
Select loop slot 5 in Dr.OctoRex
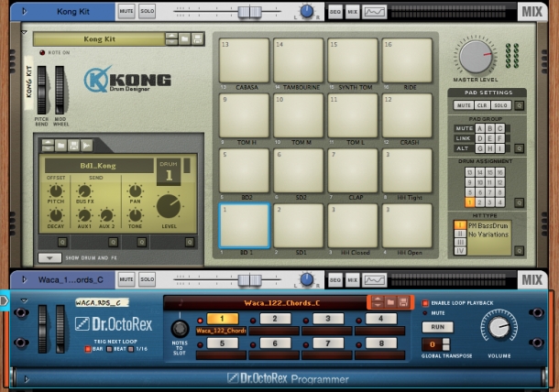(222, 343)
